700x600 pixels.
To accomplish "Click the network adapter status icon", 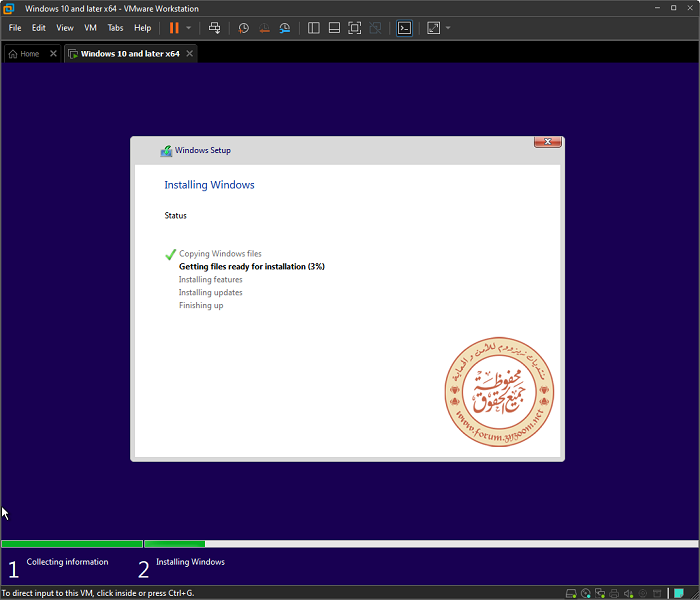I will click(x=600, y=593).
